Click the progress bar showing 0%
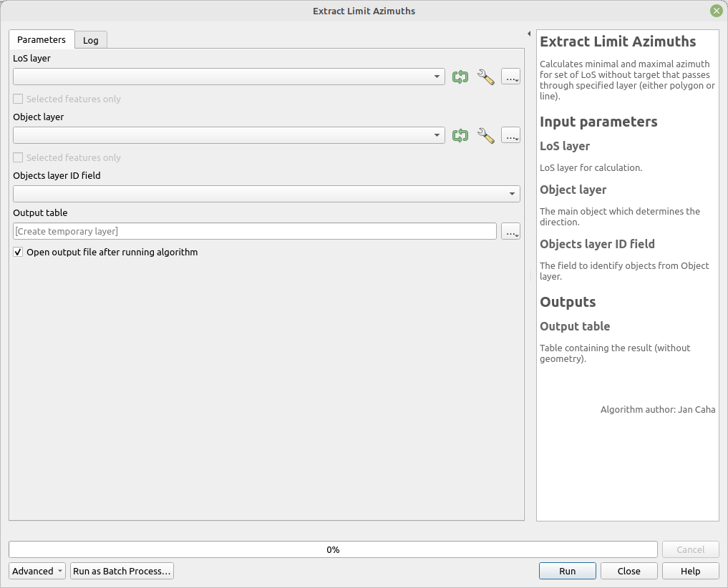The height and width of the screenshot is (588, 728). point(333,549)
